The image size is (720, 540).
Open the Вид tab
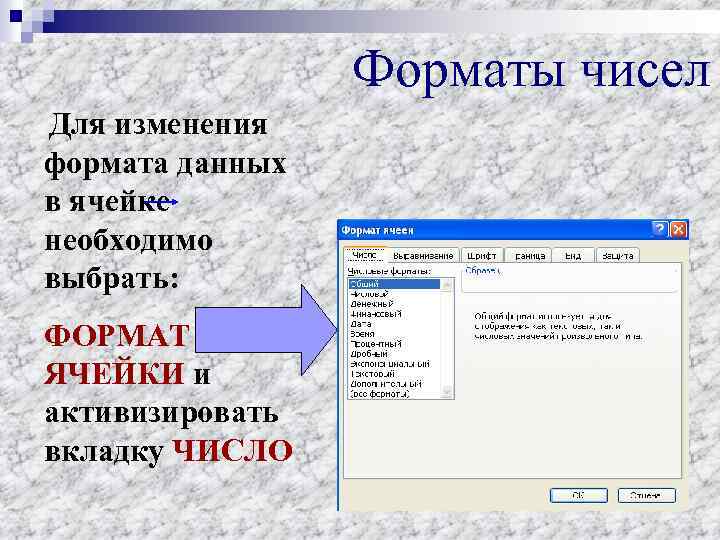point(573,256)
